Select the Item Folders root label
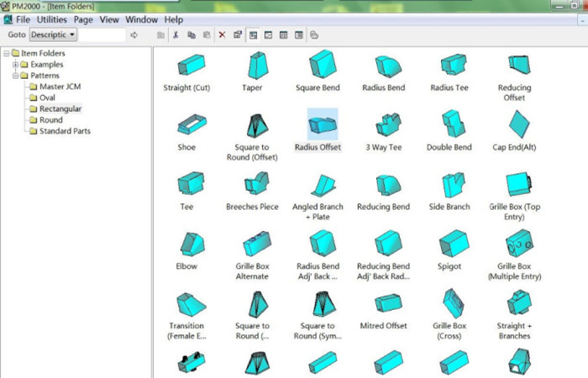588x378 pixels. 43,53
